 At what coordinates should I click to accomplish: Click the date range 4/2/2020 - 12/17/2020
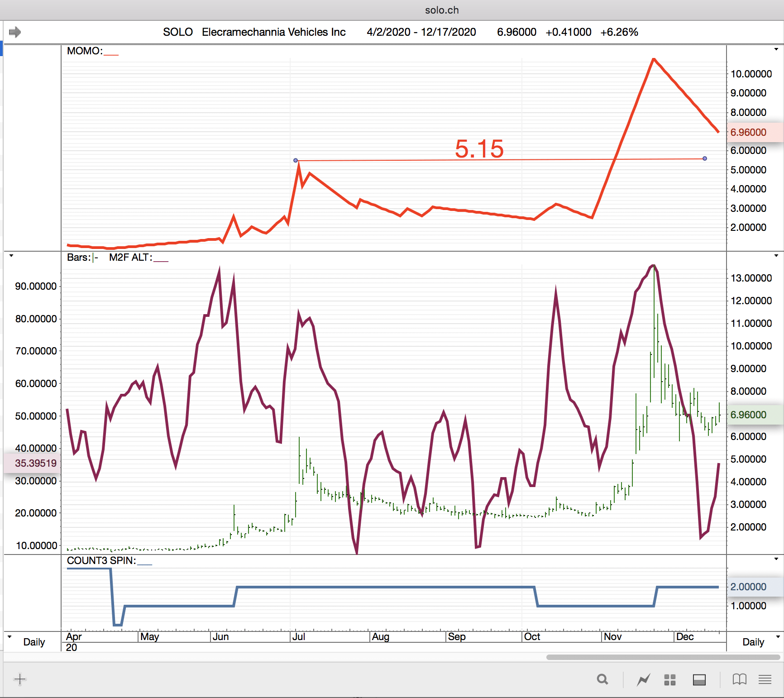pos(421,32)
